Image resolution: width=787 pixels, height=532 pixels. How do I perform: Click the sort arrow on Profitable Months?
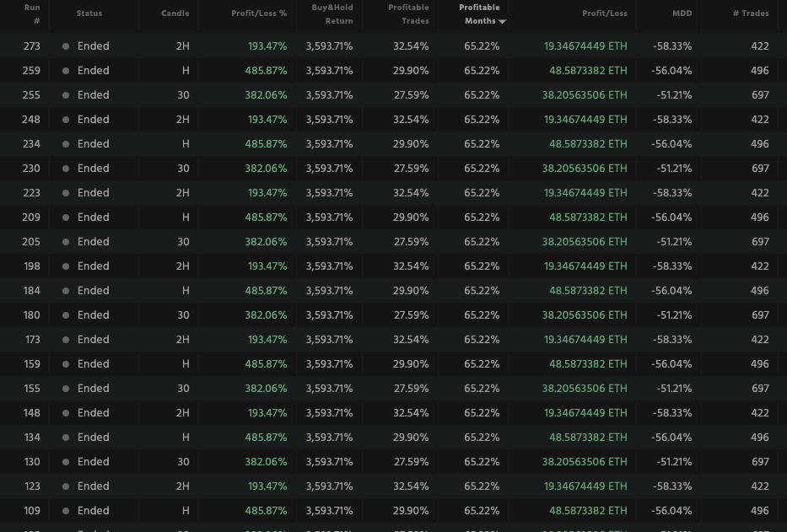pyautogui.click(x=503, y=22)
